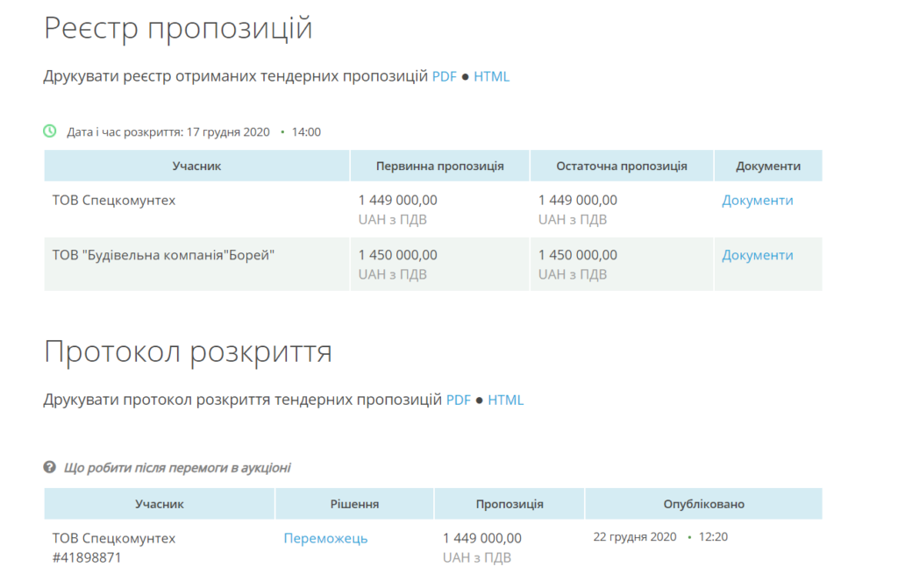Download PDF of the disclosure protocol
The width and height of the screenshot is (898, 588).
pos(459,400)
